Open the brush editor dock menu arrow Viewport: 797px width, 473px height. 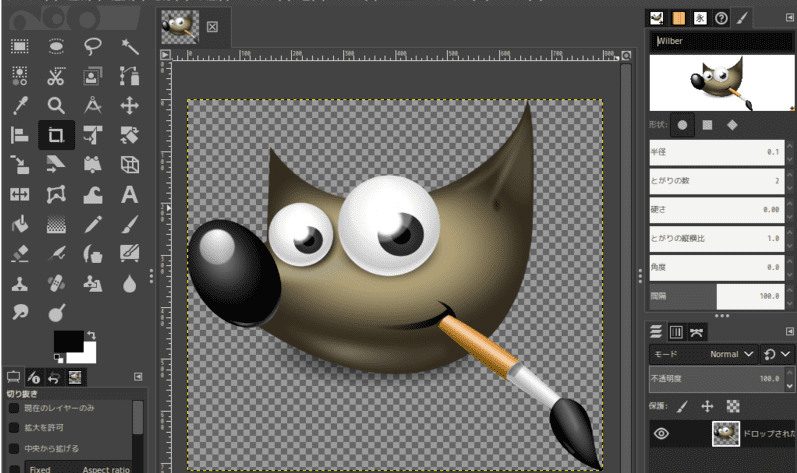tap(789, 18)
